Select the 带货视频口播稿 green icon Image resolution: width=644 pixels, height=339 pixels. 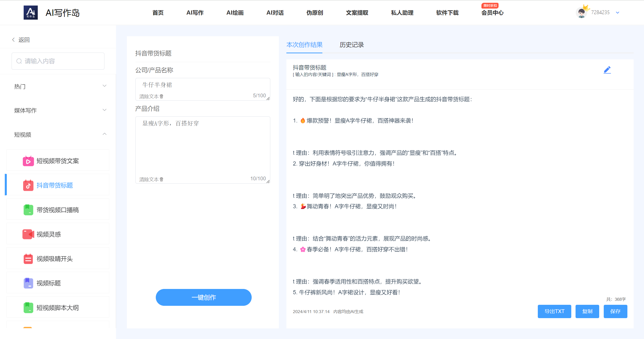point(28,210)
